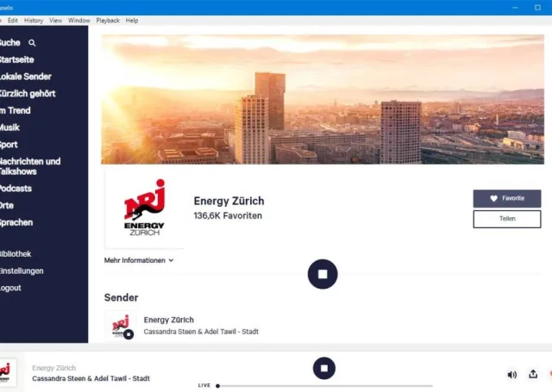Click the volume speaker icon
The image size is (552, 392).
tap(511, 375)
